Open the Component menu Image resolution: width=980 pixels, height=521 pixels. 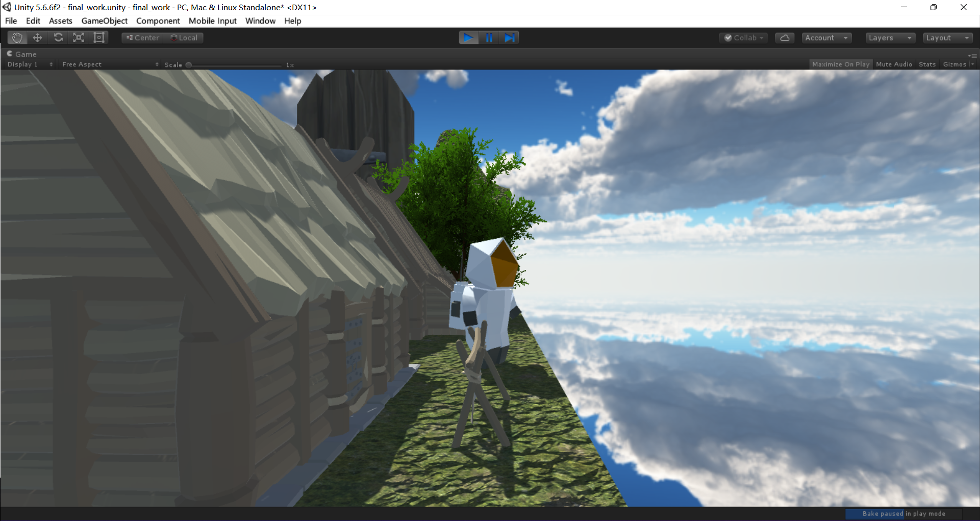pos(158,21)
